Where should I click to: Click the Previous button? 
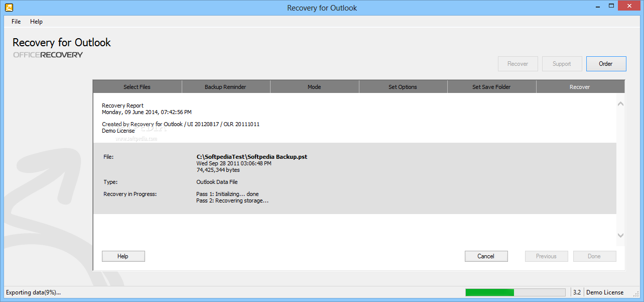click(546, 256)
